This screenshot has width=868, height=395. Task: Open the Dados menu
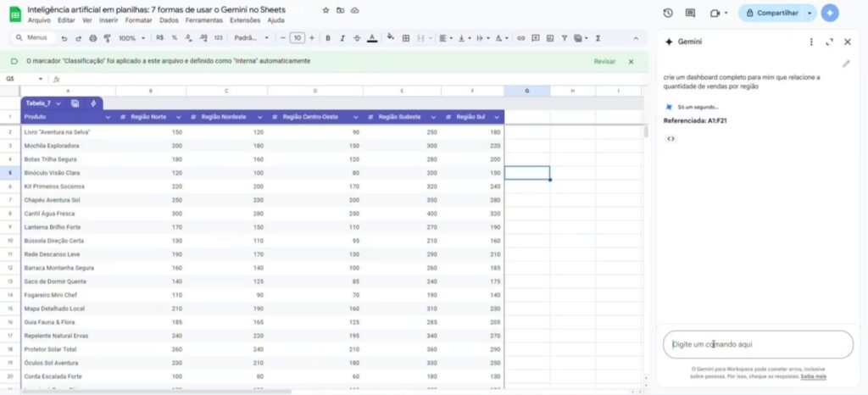click(x=169, y=20)
